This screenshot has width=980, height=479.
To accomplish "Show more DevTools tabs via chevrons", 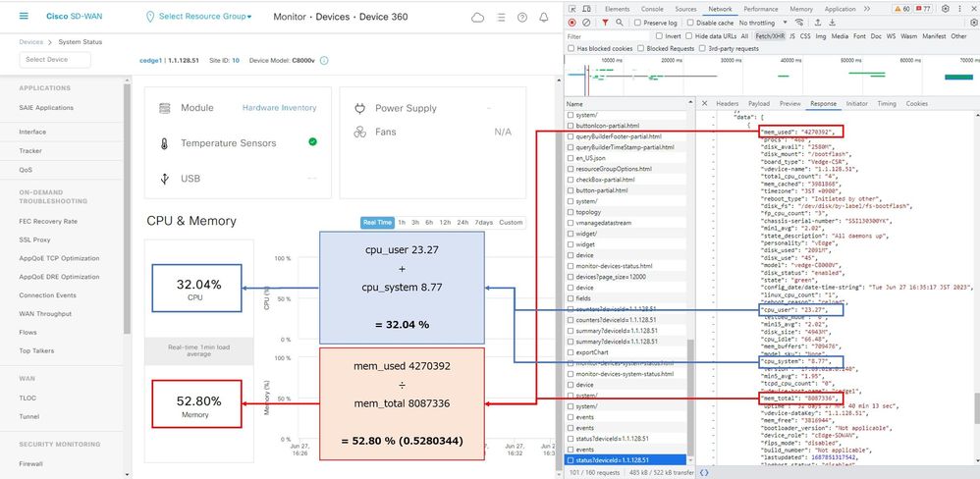I will tap(867, 9).
